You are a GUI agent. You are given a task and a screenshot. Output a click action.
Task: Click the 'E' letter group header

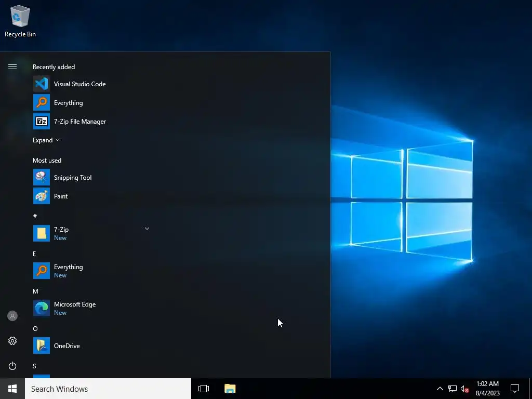coord(34,254)
